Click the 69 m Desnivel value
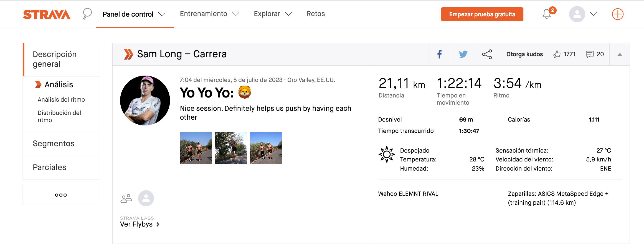The height and width of the screenshot is (252, 644). coord(466,120)
